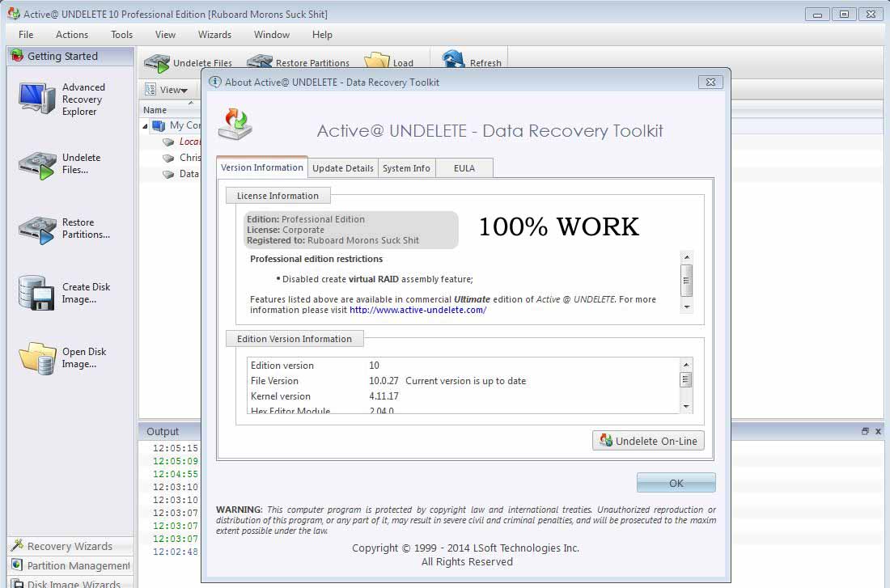
Task: Open the active-undelete.com link
Action: coord(417,310)
